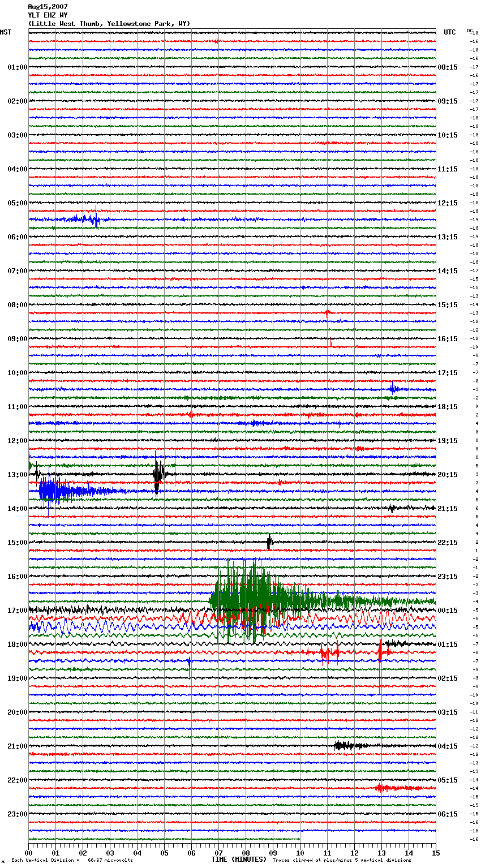This screenshot has width=481, height=868.
Task: Select the minute-axis tick label 15
Action: [436, 853]
